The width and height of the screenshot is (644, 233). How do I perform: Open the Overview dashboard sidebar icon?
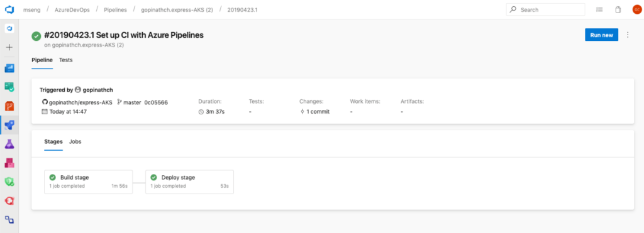pyautogui.click(x=9, y=68)
